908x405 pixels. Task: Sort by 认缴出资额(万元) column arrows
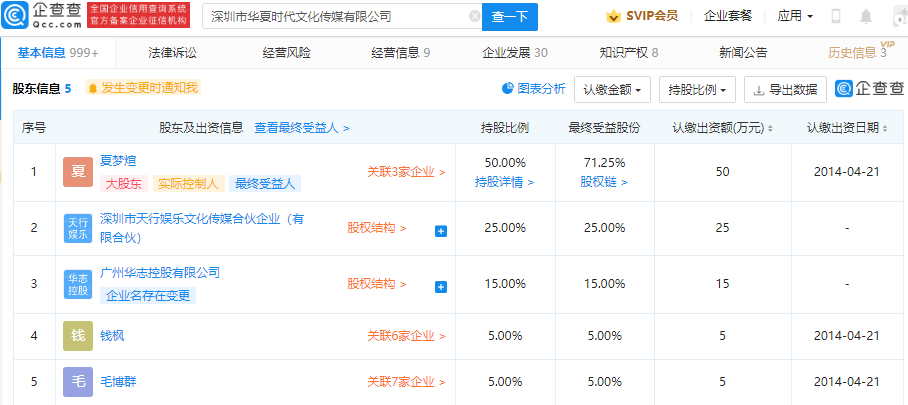770,129
